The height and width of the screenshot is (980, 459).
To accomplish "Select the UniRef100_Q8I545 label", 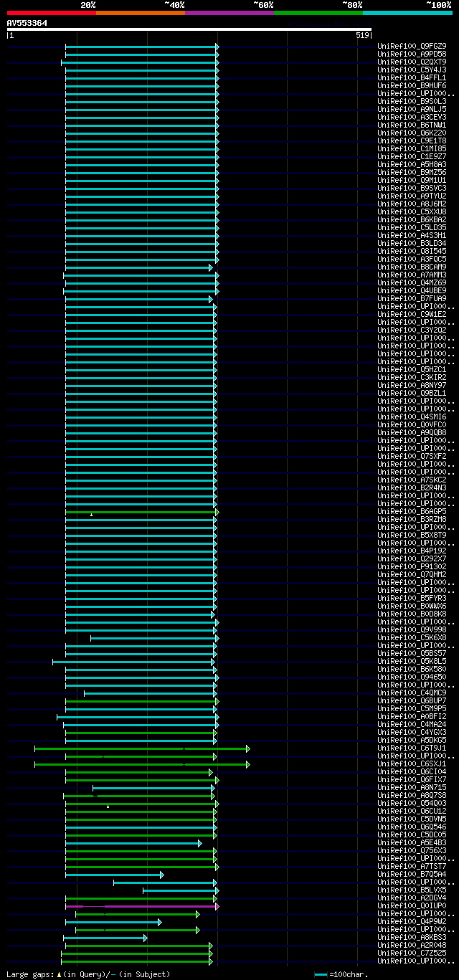I will 412,251.
